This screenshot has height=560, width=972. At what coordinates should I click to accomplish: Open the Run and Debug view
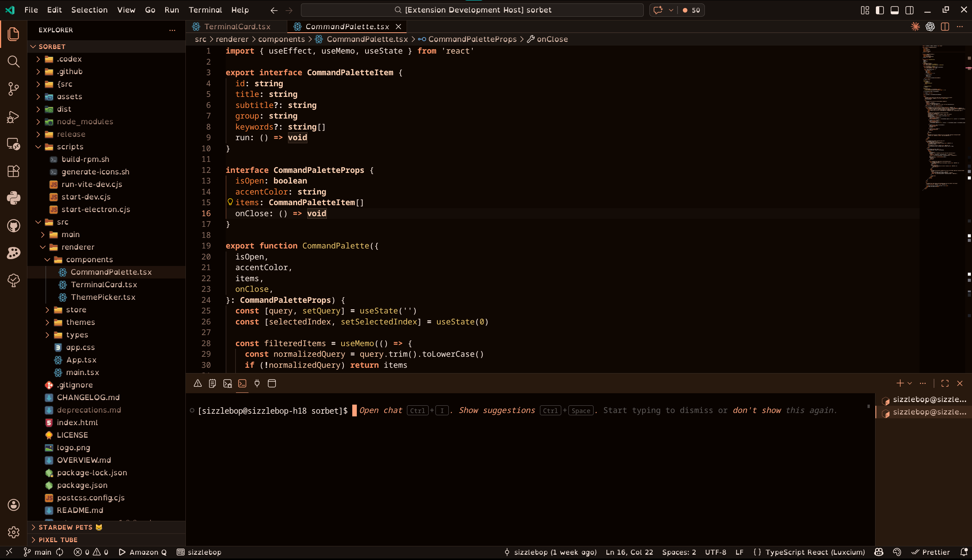tap(13, 117)
